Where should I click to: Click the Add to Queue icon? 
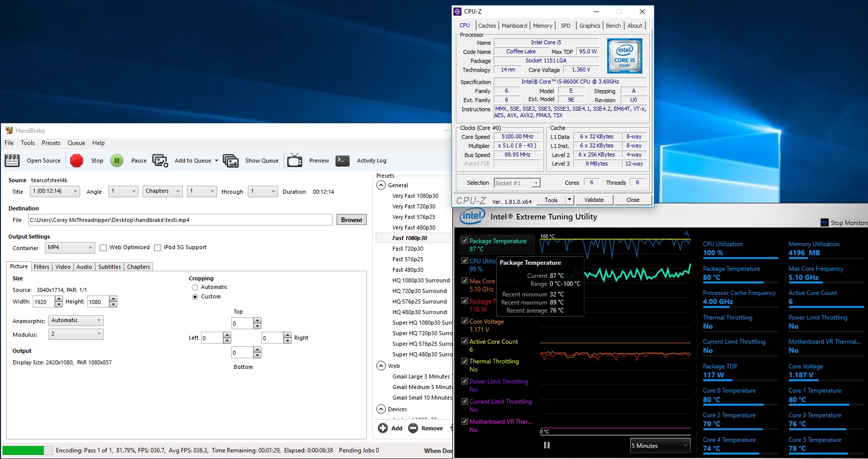[160, 161]
